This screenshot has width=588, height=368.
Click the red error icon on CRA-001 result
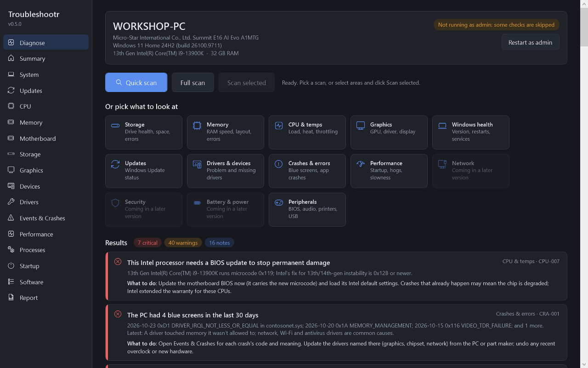[118, 314]
